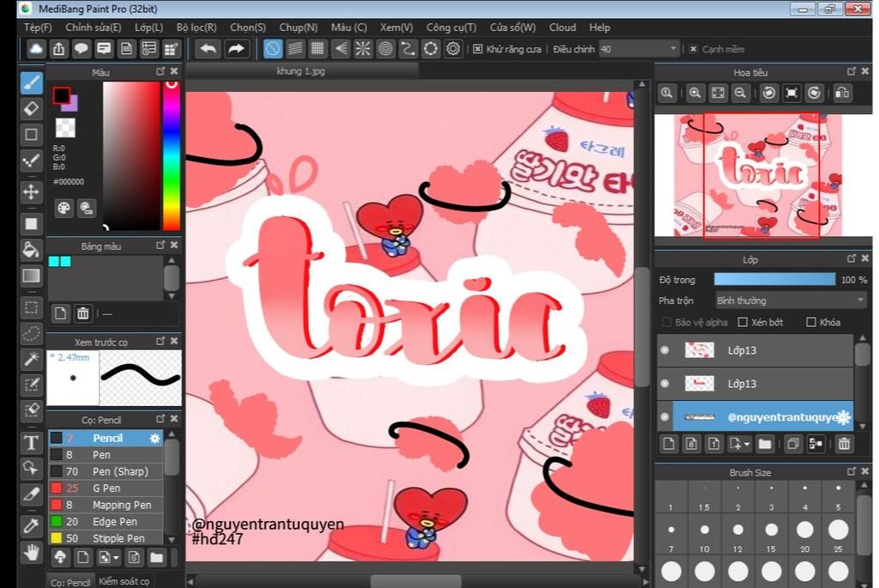879x588 pixels.
Task: Select the Edge Pen brush
Action: pos(106,522)
